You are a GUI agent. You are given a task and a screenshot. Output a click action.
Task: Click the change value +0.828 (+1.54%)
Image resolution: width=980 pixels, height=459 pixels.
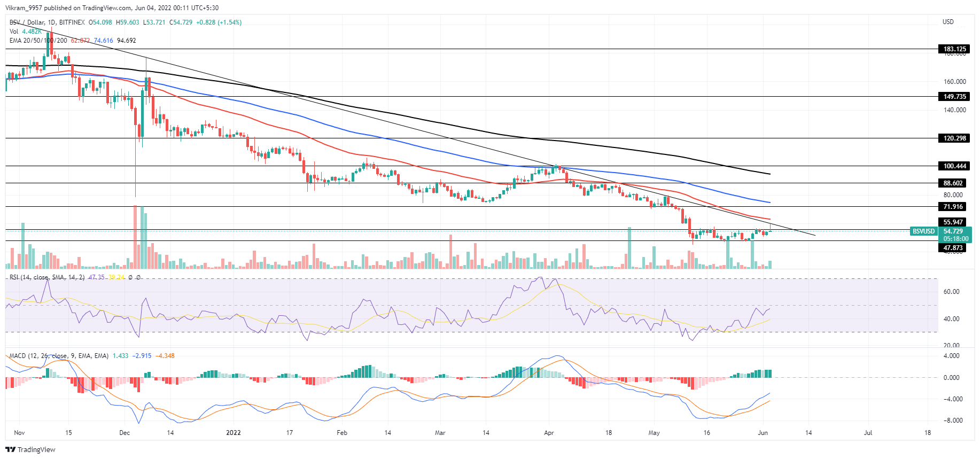[219, 22]
